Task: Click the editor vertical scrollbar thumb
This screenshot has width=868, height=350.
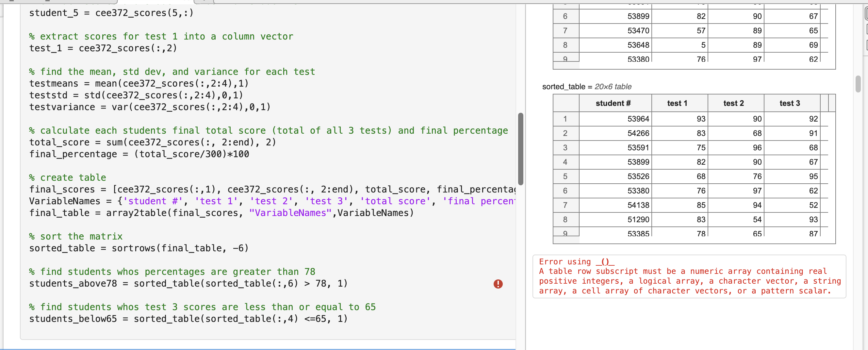Action: pos(521,148)
